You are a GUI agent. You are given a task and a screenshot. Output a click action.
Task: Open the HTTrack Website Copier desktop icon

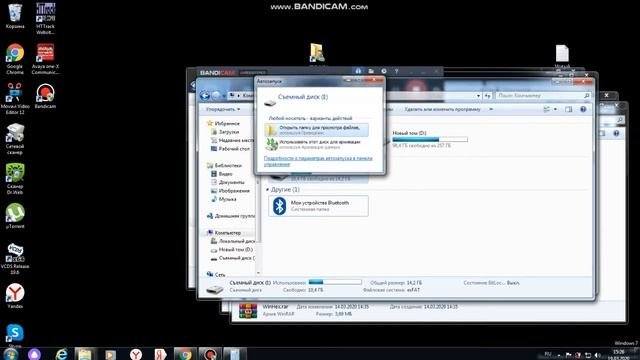[45, 18]
